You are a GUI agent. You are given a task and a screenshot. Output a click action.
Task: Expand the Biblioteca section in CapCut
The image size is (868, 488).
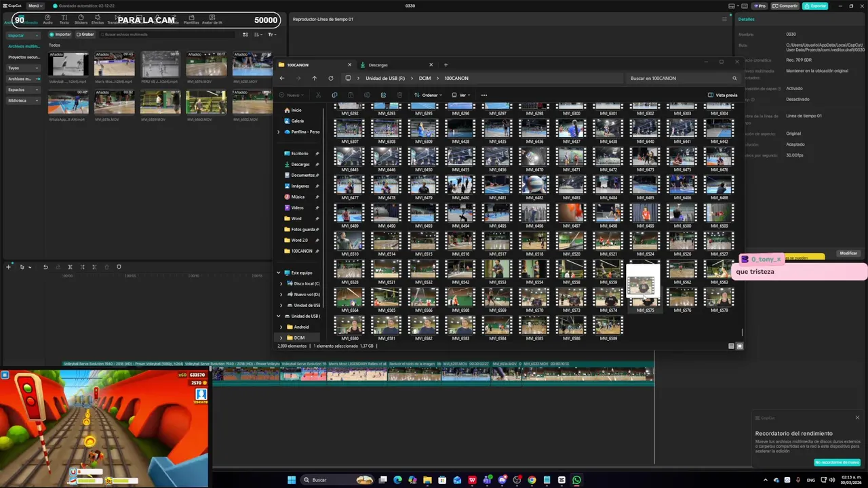tap(23, 100)
